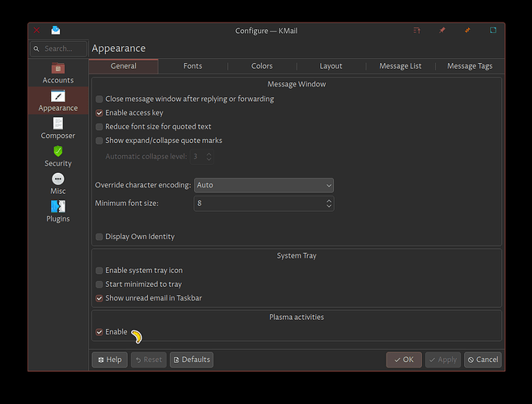Open the Override character encoding dropdown
Screen dimensions: 532x404
264,185
